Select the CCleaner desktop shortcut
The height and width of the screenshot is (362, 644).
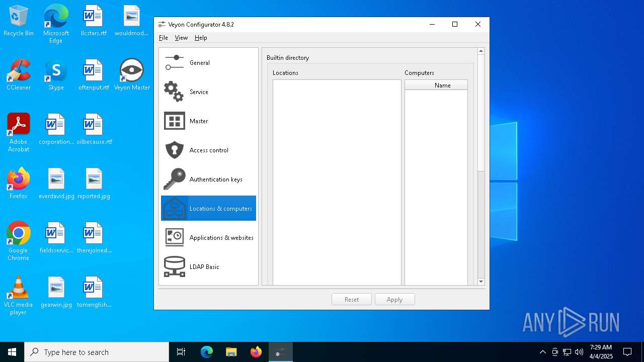point(19,75)
